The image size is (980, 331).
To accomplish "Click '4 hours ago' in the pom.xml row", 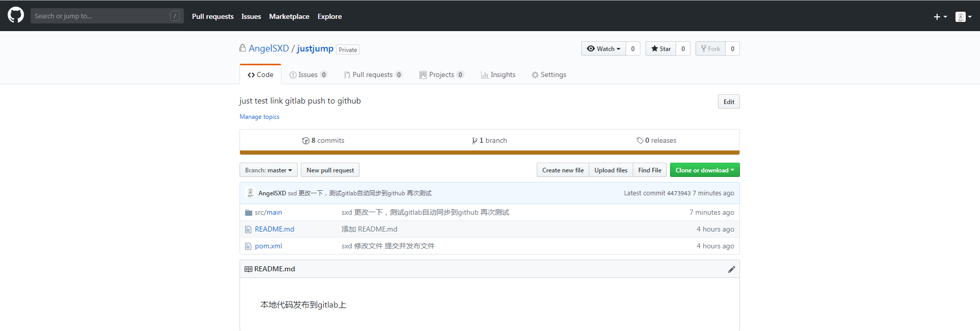I will (x=715, y=246).
